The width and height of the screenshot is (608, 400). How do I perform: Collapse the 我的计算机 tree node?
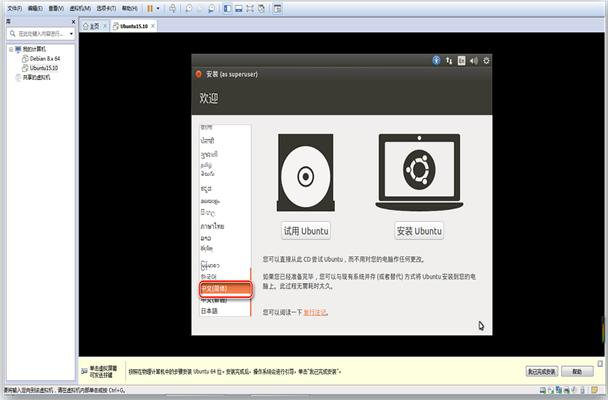click(11, 49)
